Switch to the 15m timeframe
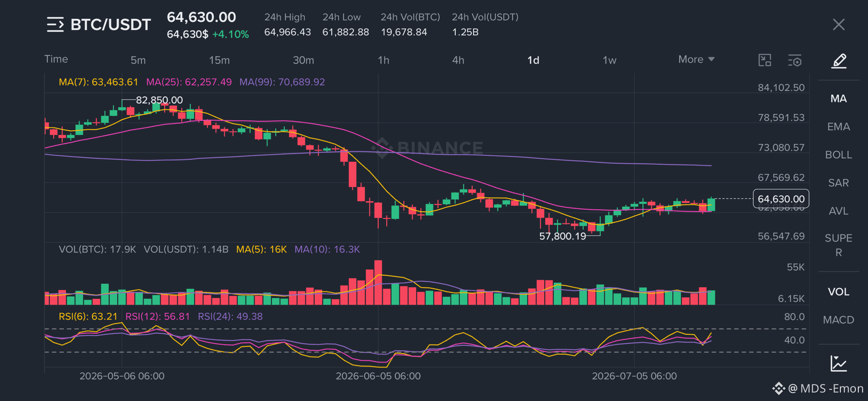This screenshot has height=401, width=868. point(219,60)
